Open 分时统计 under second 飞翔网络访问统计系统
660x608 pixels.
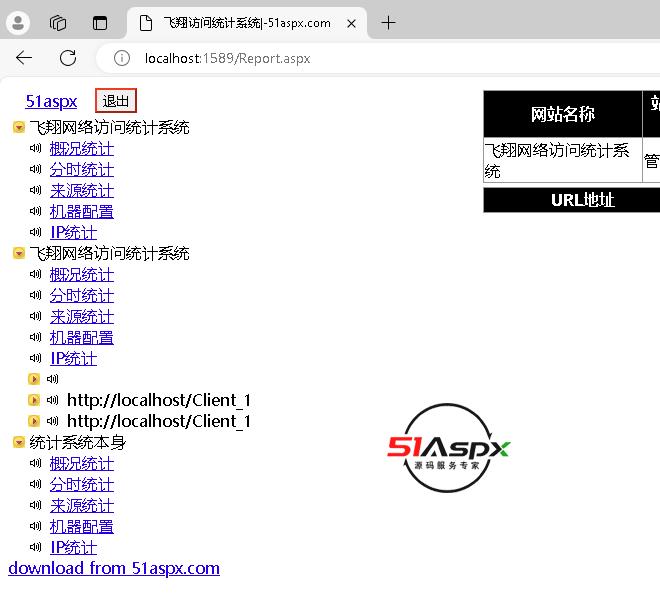[x=82, y=296]
